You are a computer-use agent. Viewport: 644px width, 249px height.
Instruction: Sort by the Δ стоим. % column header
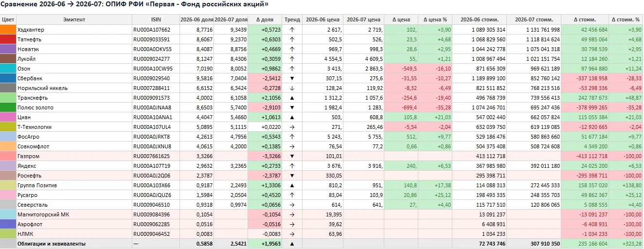pos(626,19)
